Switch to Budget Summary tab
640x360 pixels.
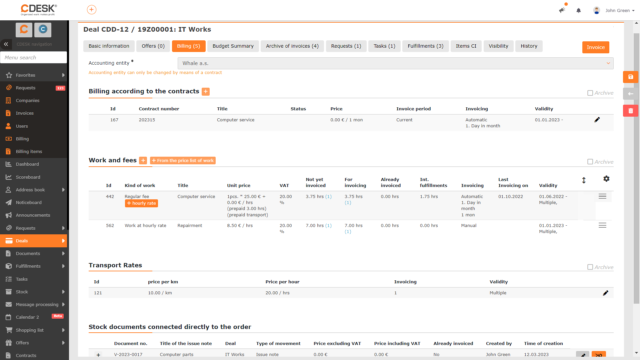233,46
